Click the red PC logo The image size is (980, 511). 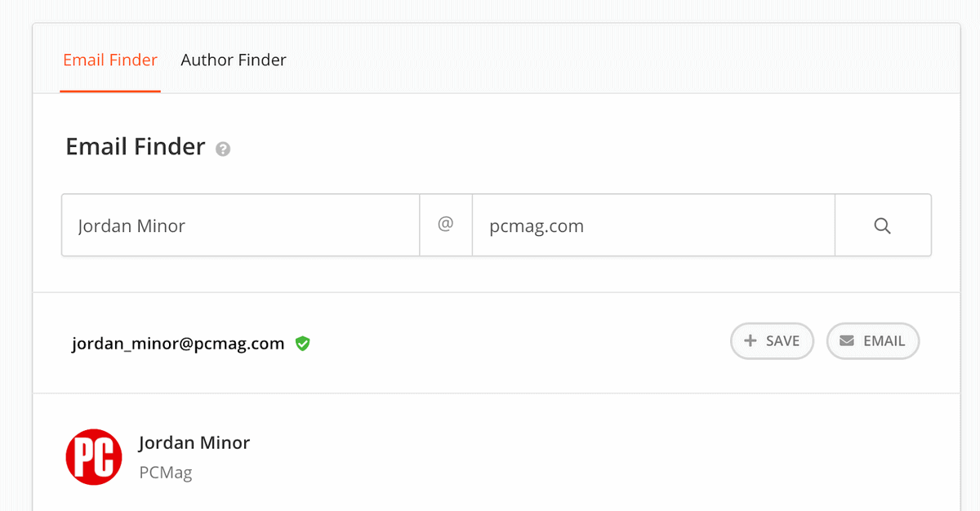(x=94, y=457)
